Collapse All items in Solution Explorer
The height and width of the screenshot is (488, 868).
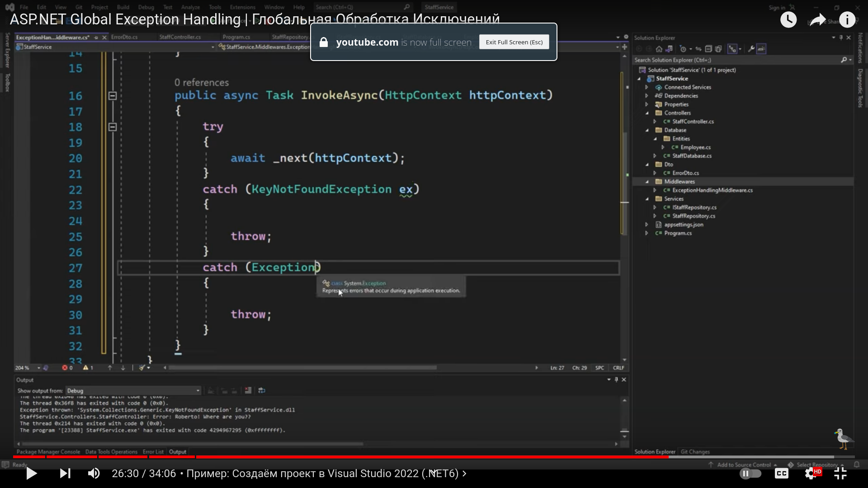tap(709, 48)
